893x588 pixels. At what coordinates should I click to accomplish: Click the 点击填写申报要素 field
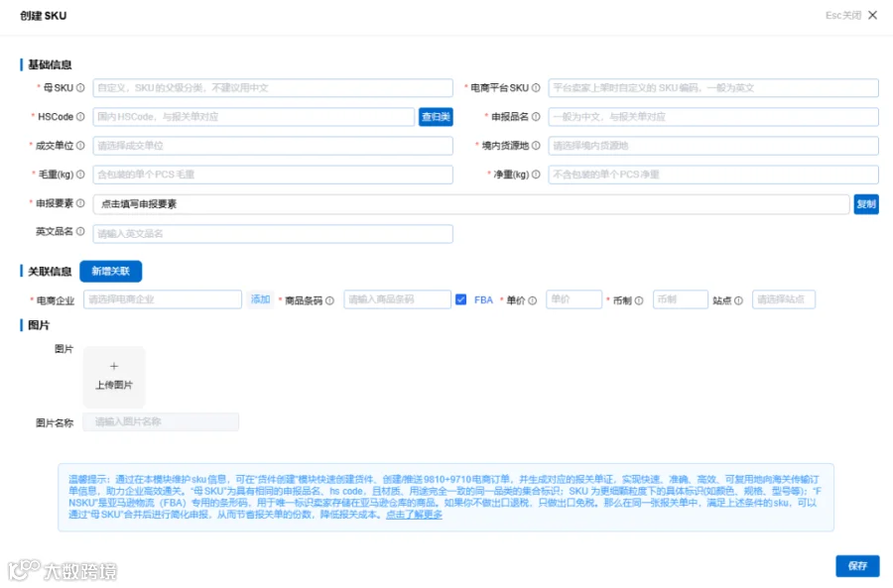pyautogui.click(x=471, y=204)
